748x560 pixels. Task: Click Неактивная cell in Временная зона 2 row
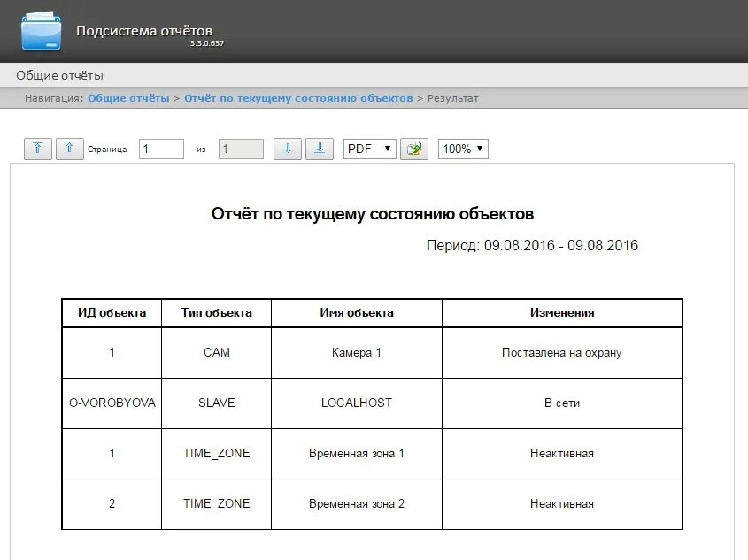pos(562,504)
